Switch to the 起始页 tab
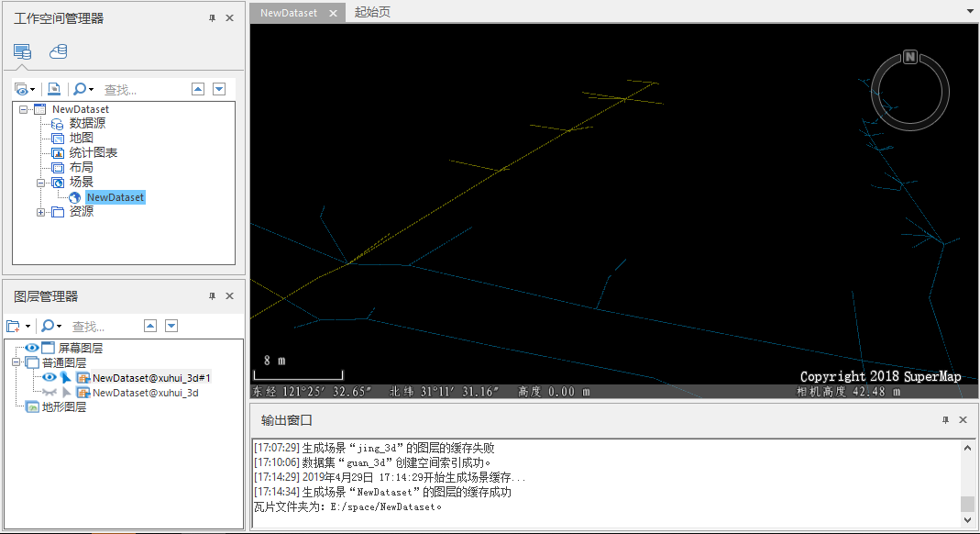This screenshot has width=980, height=534. [372, 13]
